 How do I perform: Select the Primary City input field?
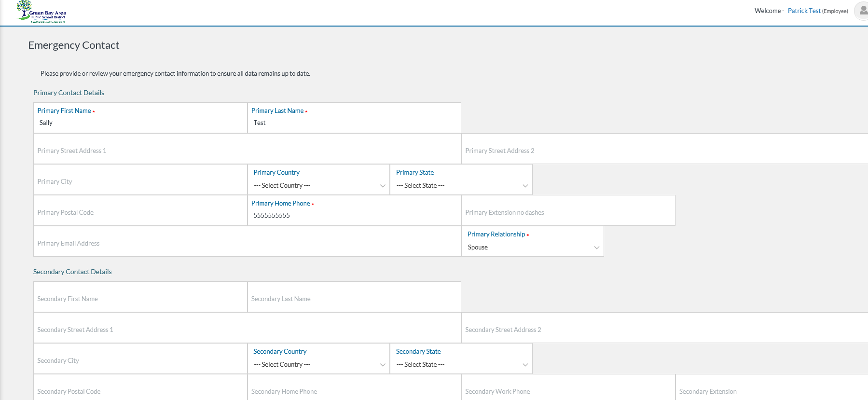[x=140, y=181]
